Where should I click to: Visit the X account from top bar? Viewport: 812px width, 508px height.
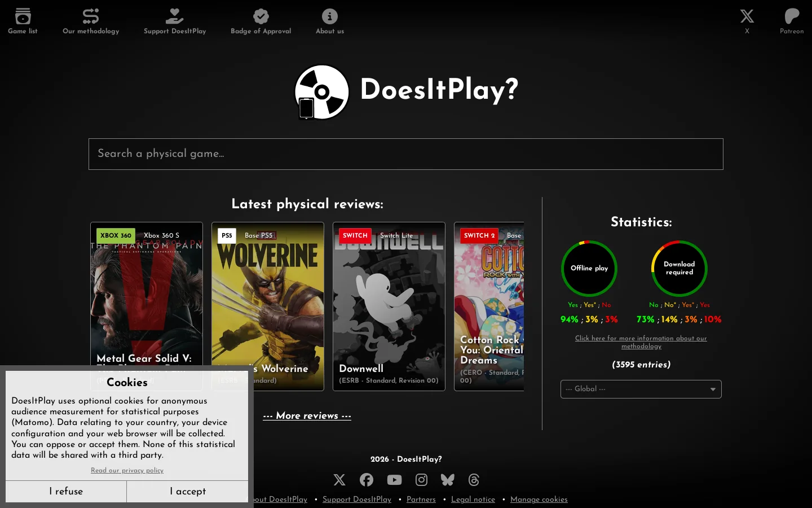coord(747,16)
